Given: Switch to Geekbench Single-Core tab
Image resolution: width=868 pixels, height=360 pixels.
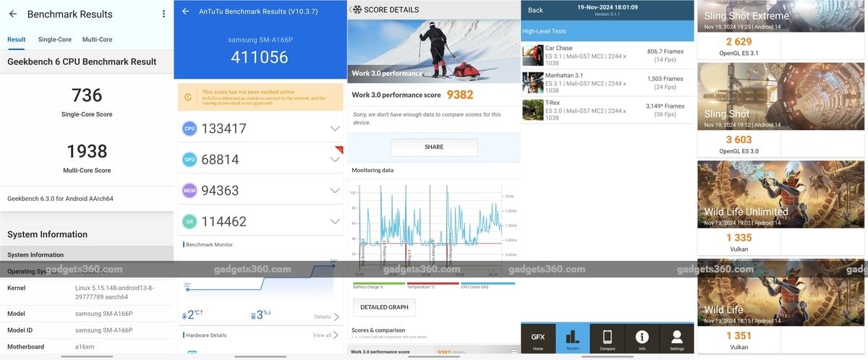Looking at the screenshot, I should pyautogui.click(x=55, y=40).
